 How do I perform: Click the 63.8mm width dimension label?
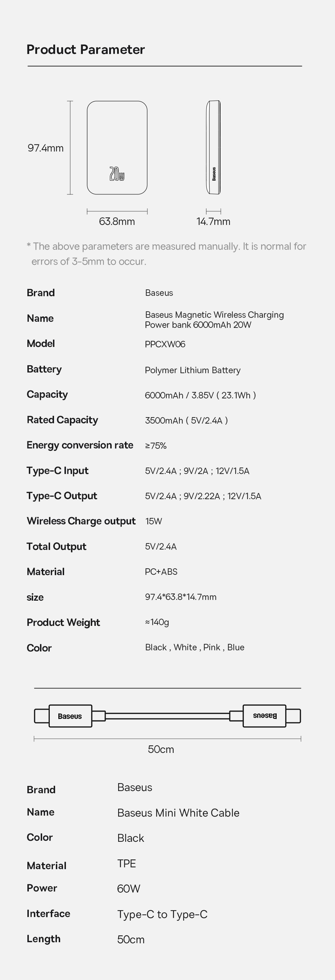(x=117, y=221)
